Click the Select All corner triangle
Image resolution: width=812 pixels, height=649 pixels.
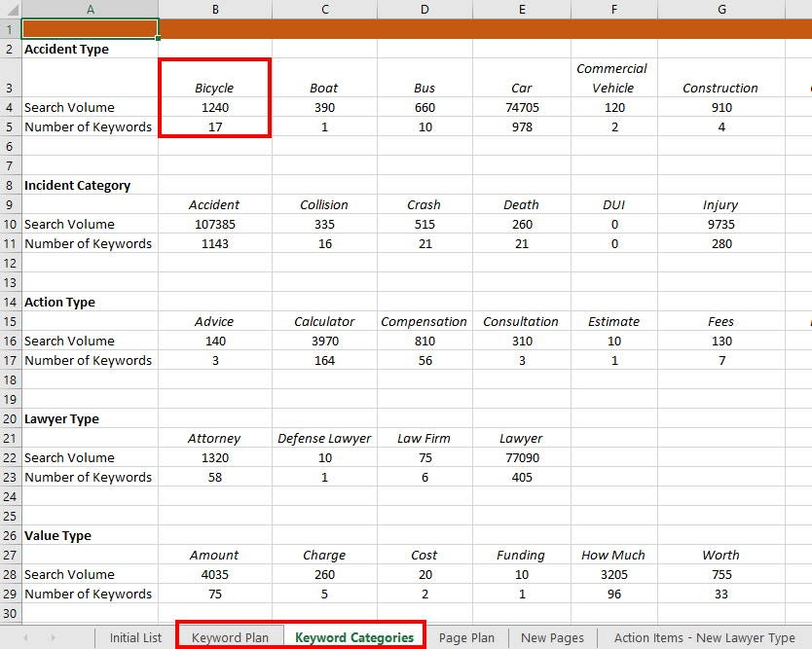[x=11, y=9]
